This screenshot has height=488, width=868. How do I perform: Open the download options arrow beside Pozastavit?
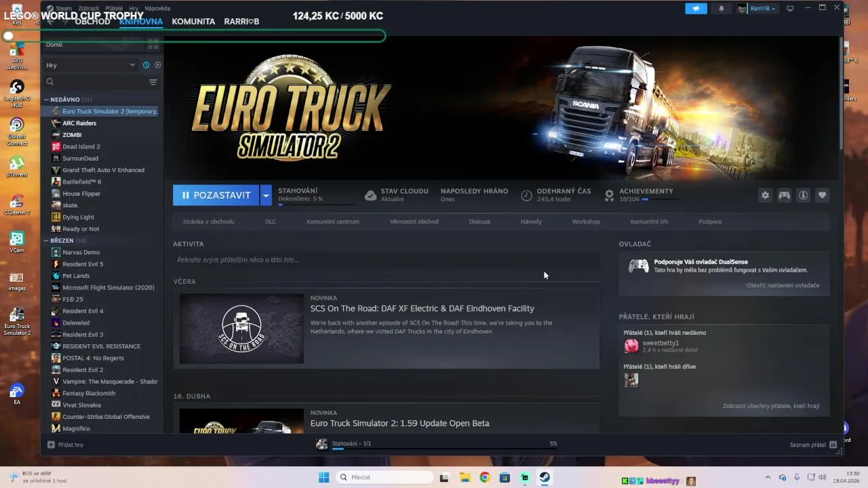pos(266,195)
